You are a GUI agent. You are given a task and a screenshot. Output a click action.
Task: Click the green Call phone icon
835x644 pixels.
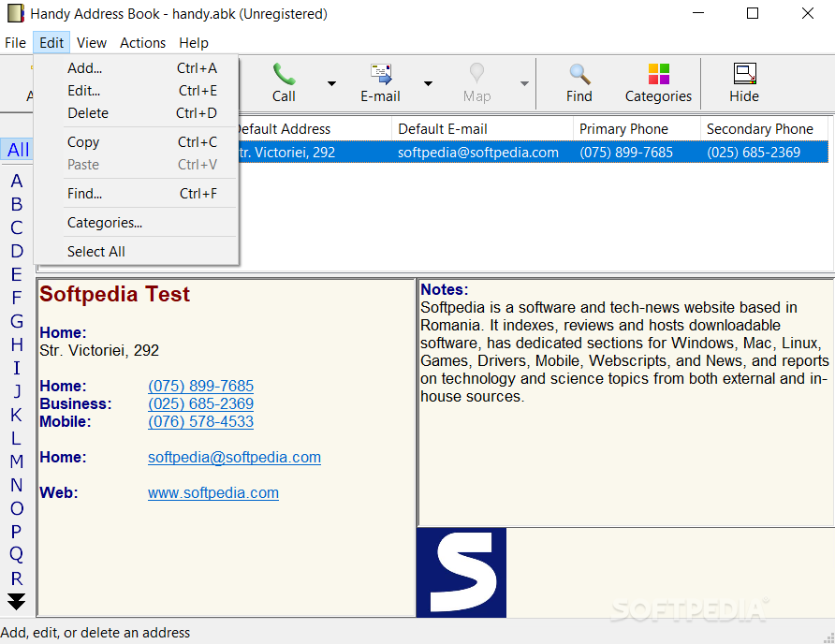(x=284, y=74)
